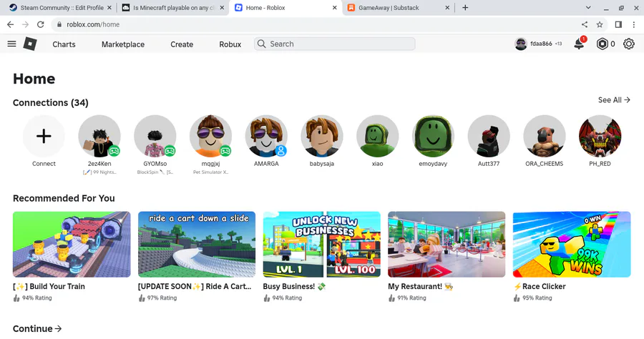The image size is (644, 339).
Task: Open AMARGA's connection avatar
Action: 266,137
